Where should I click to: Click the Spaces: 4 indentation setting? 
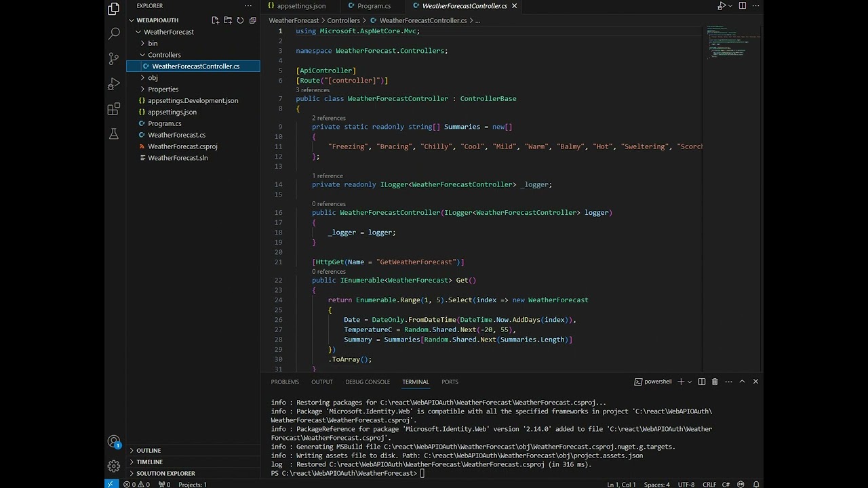click(657, 485)
